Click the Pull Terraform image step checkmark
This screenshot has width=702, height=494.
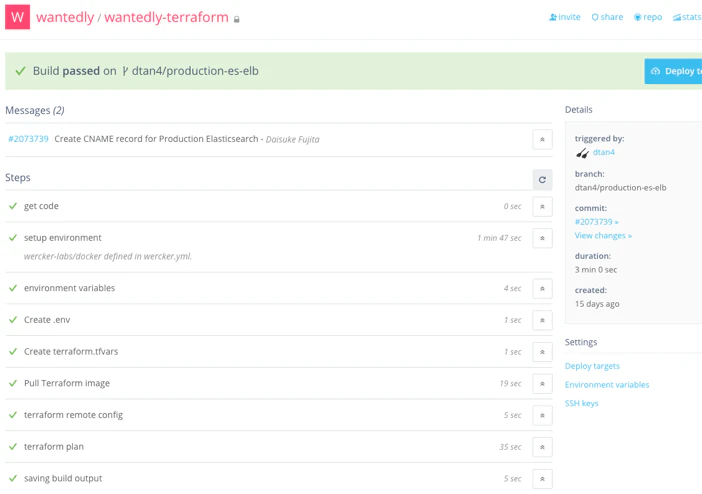[x=13, y=383]
